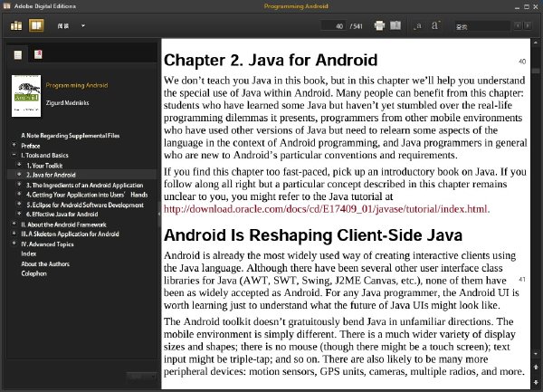
Task: Follow the download.oracle.com Java tutorial link
Action: pyautogui.click(x=326, y=209)
